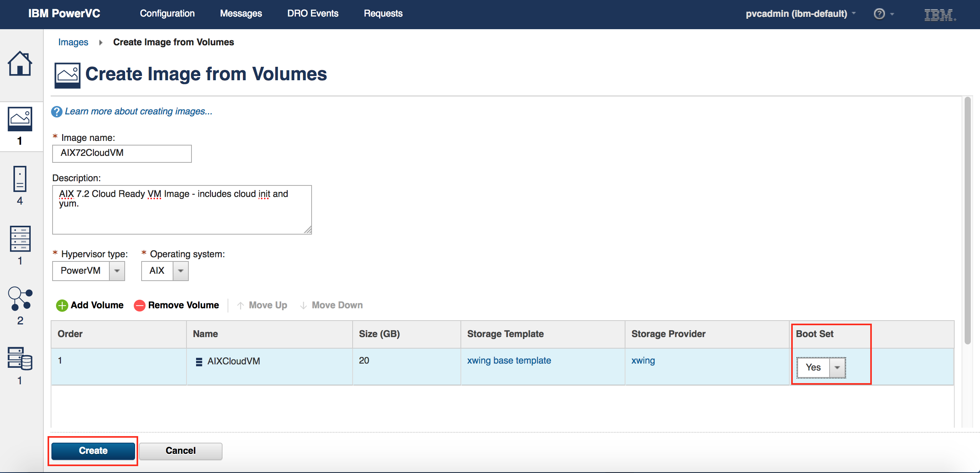Open the Virtual Machines sidebar icon
Image resolution: width=980 pixels, height=473 pixels.
point(20,179)
